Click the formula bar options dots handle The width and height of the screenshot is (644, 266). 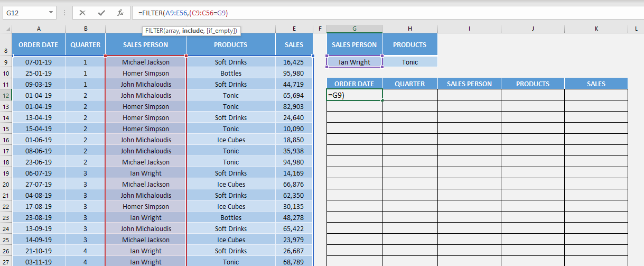pos(63,13)
